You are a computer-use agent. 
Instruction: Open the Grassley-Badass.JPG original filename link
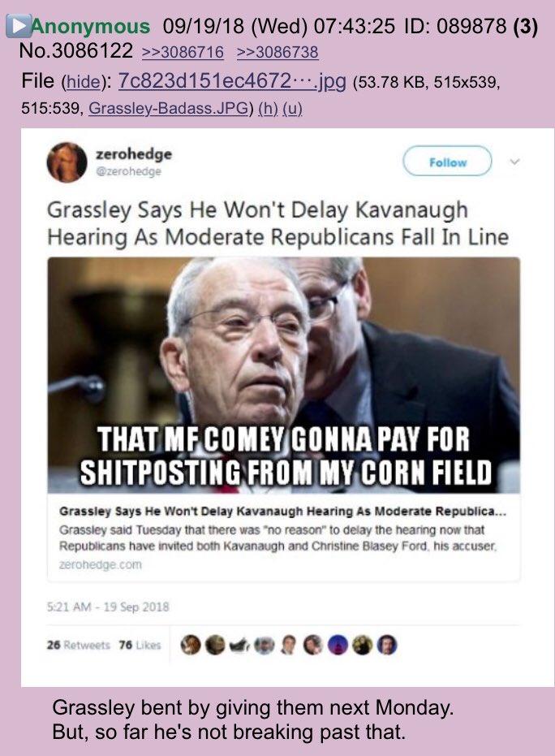(169, 109)
